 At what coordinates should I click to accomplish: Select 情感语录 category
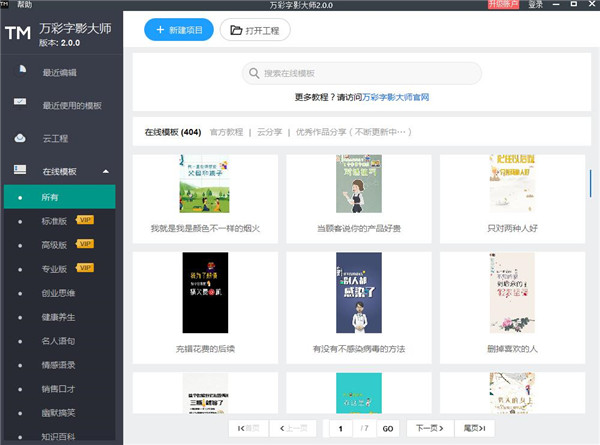coord(58,365)
